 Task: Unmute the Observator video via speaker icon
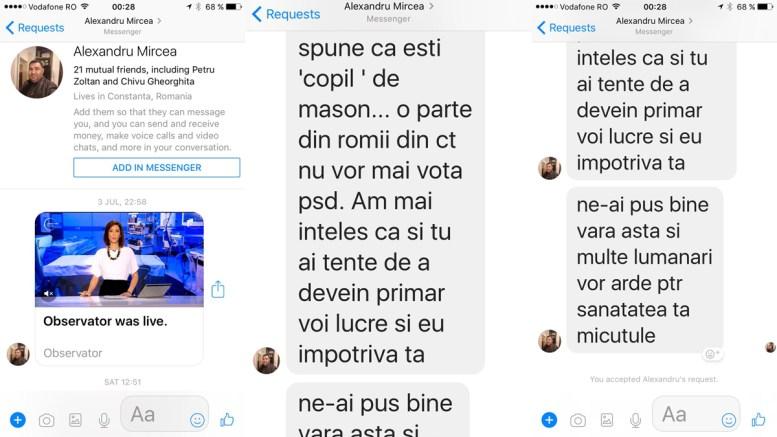click(x=48, y=293)
